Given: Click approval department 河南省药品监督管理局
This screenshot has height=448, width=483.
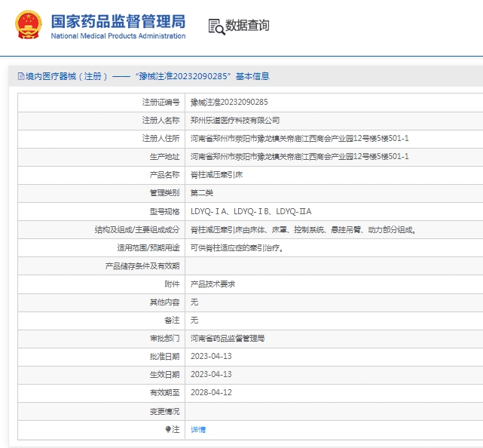Looking at the screenshot, I should (228, 339).
